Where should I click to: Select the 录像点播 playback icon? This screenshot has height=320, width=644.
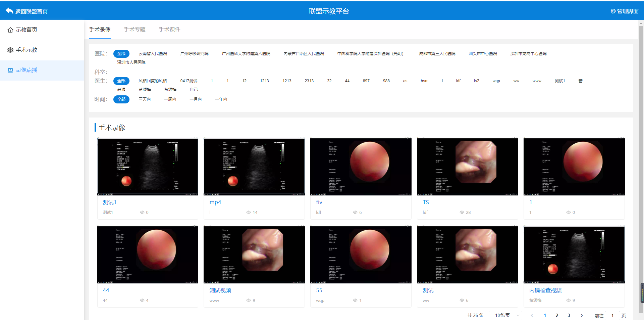(10, 70)
